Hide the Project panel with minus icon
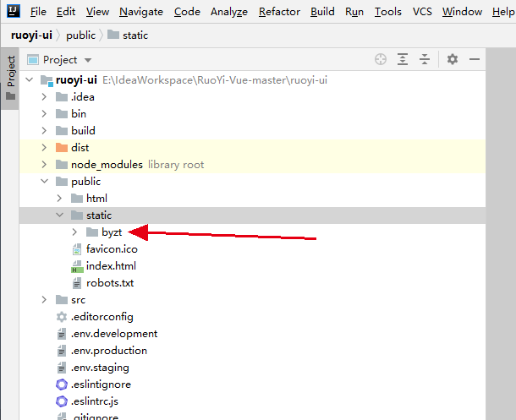Screen dimensions: 516x420 click(x=475, y=59)
